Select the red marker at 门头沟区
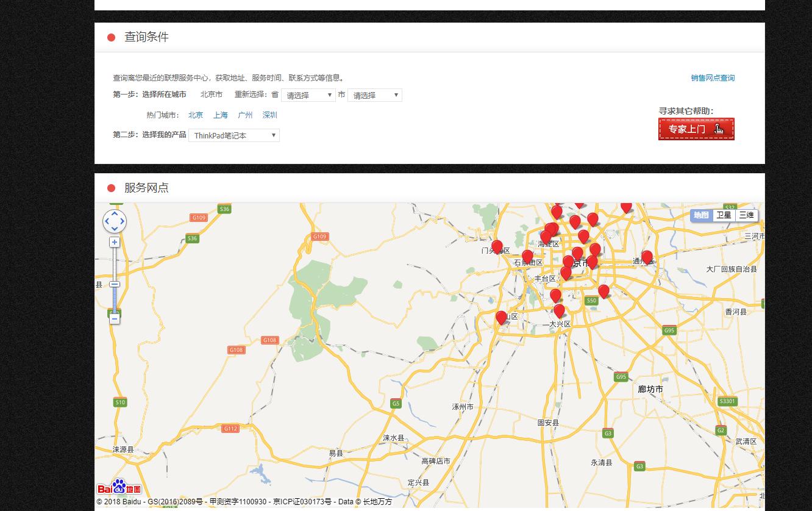 click(497, 247)
